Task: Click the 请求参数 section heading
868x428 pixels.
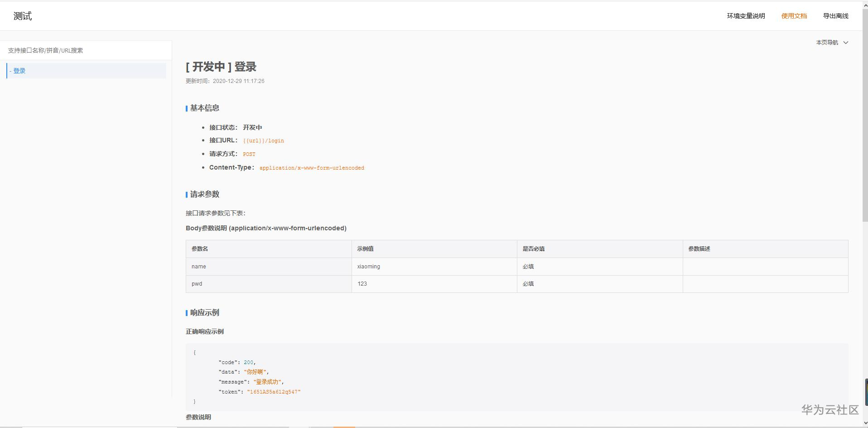Action: coord(204,194)
